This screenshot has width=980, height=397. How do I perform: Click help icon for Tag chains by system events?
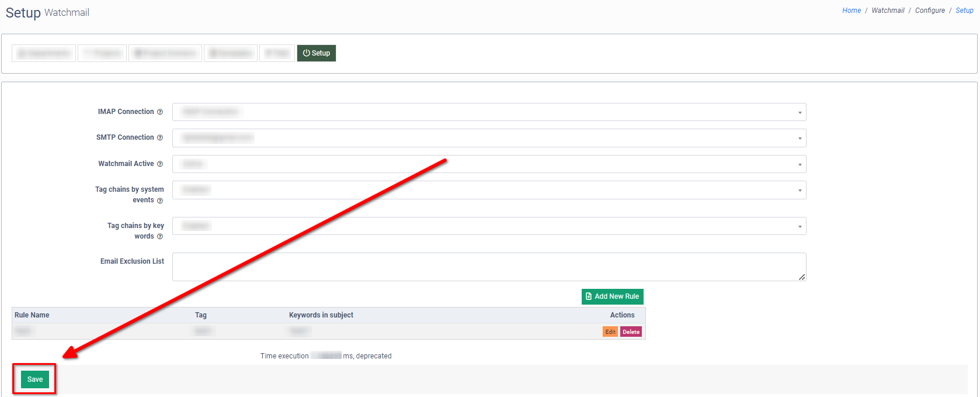[x=160, y=201]
